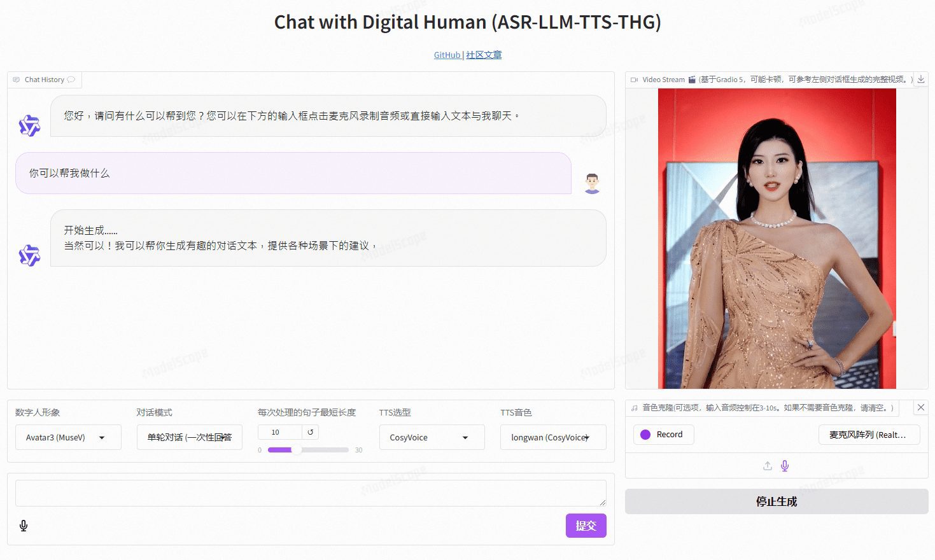935x560 pixels.
Task: Open the 社区文章 link
Action: coord(484,55)
